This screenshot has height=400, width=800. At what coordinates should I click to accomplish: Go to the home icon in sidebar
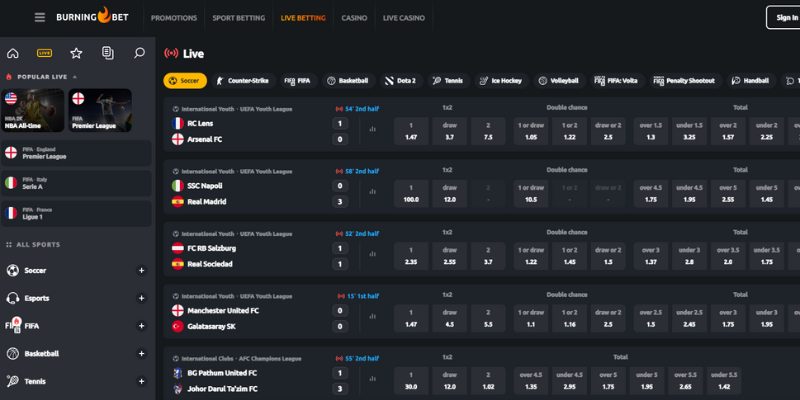(13, 53)
